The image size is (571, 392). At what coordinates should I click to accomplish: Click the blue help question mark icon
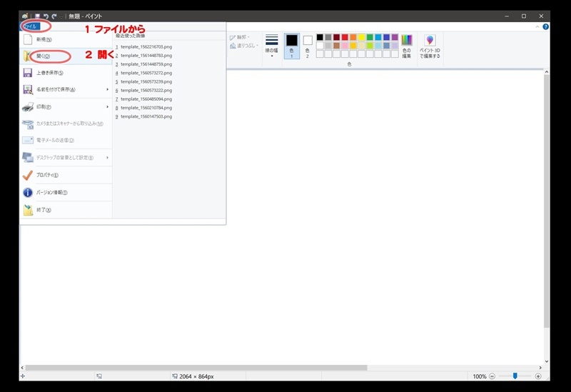pyautogui.click(x=545, y=26)
